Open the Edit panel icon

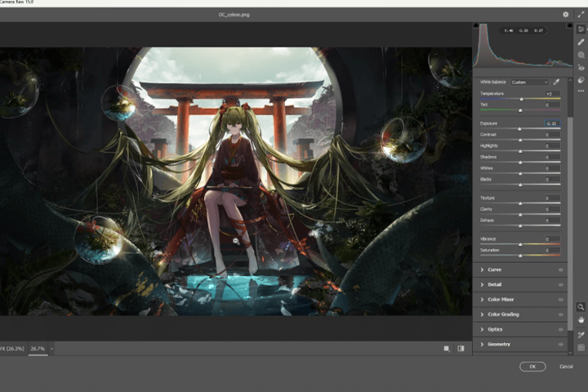581,29
